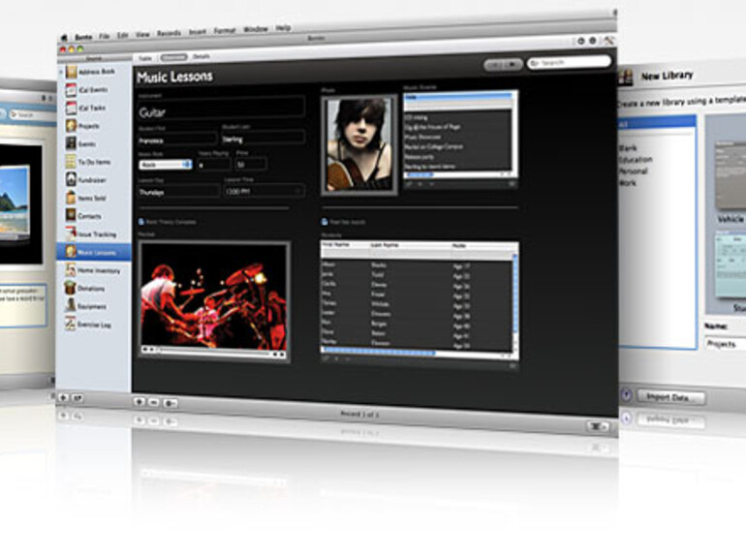This screenshot has height=560, width=746.
Task: Click the students table horizontal scrollbar
Action: [x=378, y=352]
